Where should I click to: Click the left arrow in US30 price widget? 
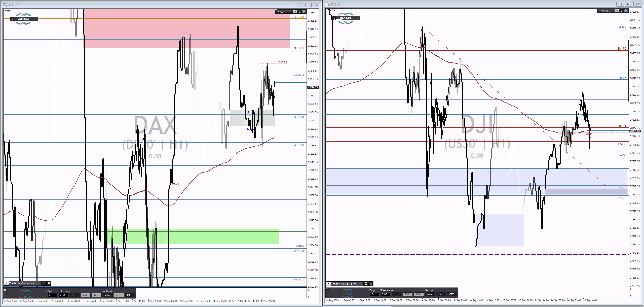click(x=621, y=11)
